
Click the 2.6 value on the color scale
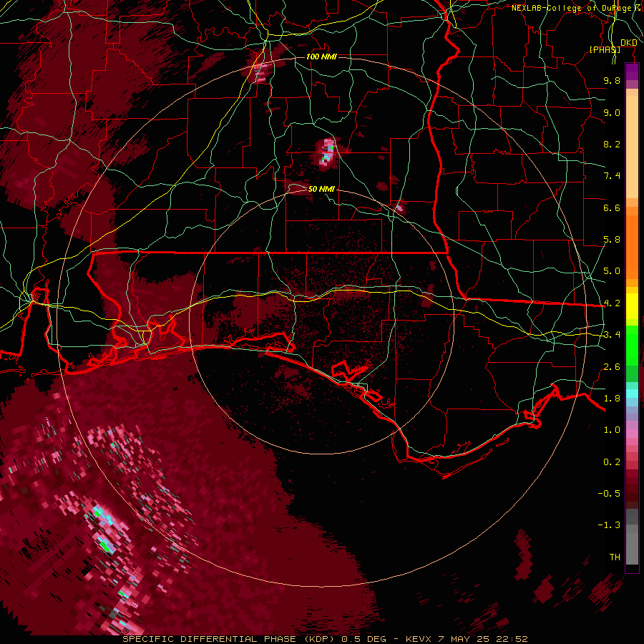pyautogui.click(x=612, y=367)
